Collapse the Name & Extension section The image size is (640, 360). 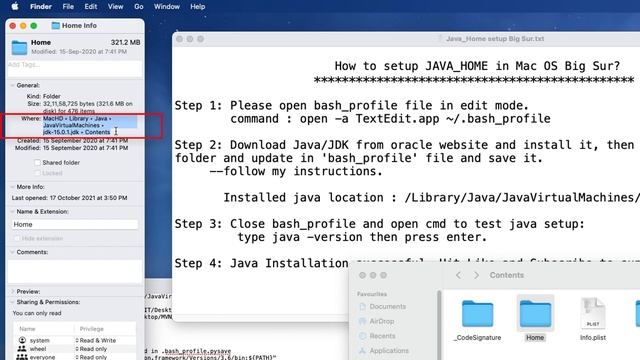[x=12, y=211]
